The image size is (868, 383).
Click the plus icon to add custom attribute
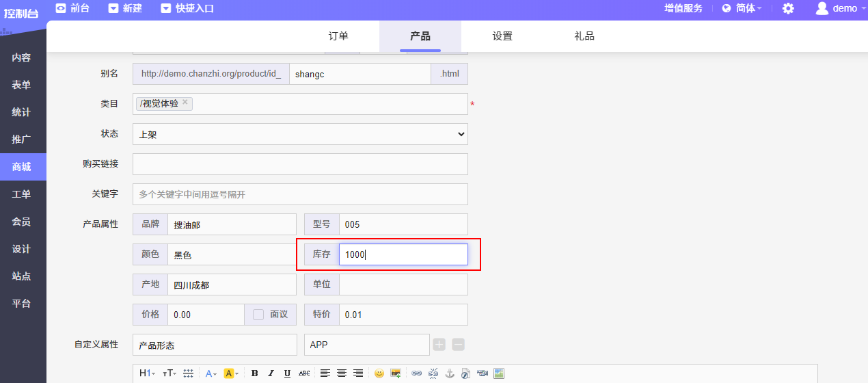439,345
